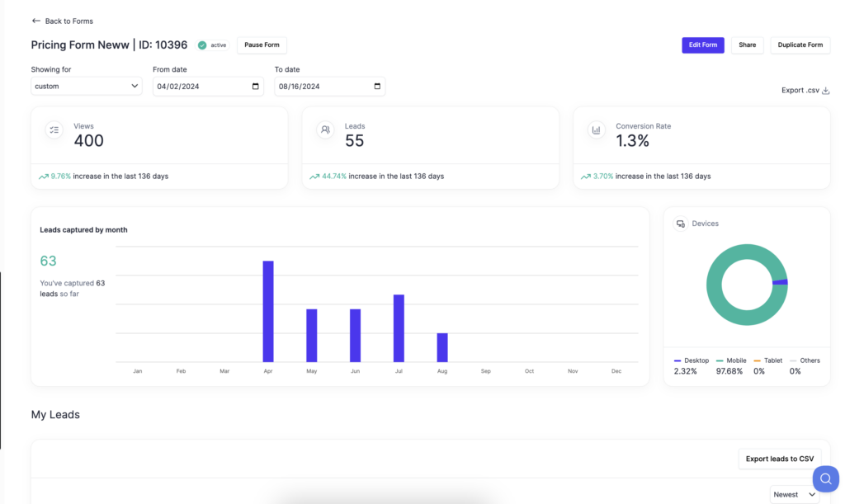Viewport: 845px width, 504px height.
Task: Click the green active status checkmark icon
Action: click(x=202, y=45)
